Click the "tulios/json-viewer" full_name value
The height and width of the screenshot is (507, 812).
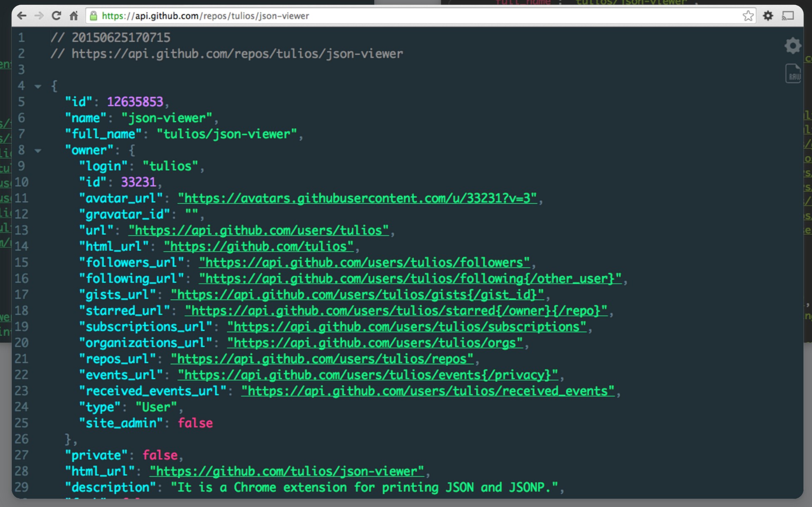click(x=227, y=134)
